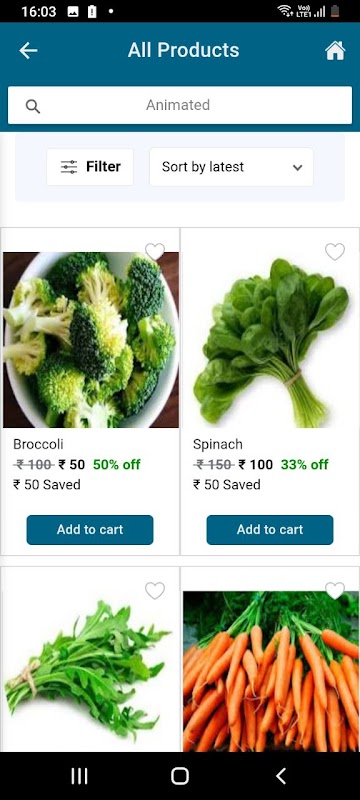Focus the Animated search field

point(180,105)
